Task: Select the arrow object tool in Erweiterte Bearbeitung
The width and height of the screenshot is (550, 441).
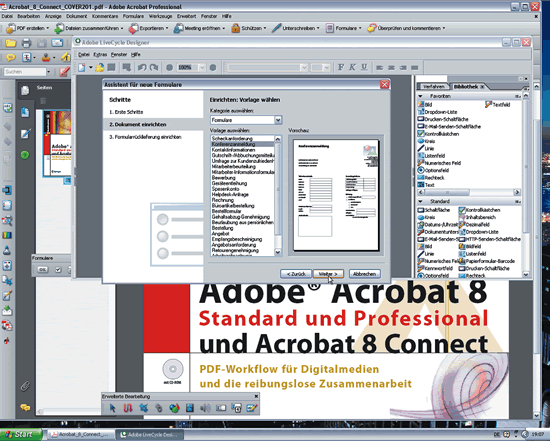Action: pos(112,408)
